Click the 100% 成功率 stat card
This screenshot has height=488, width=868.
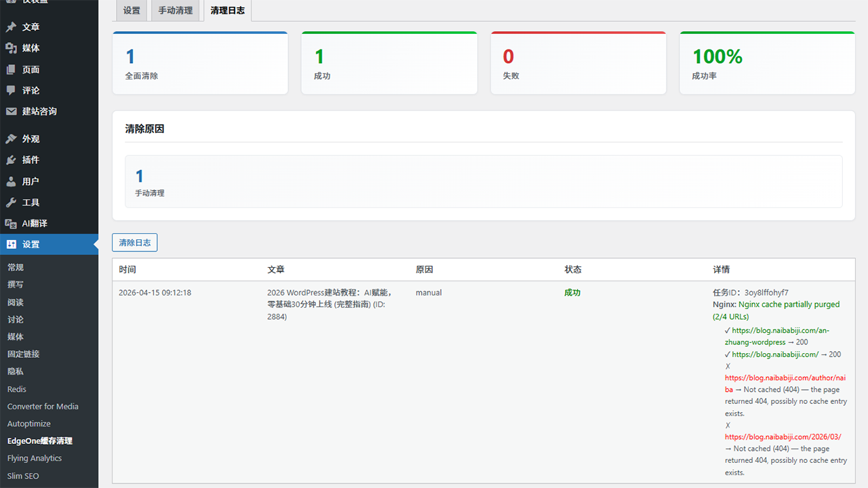(x=767, y=62)
